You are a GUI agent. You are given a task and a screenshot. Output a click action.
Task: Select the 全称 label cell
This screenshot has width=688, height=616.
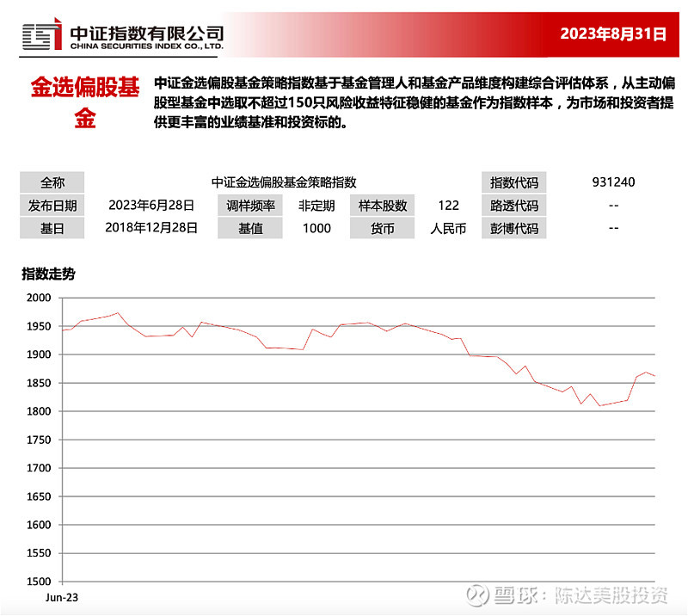click(x=52, y=182)
